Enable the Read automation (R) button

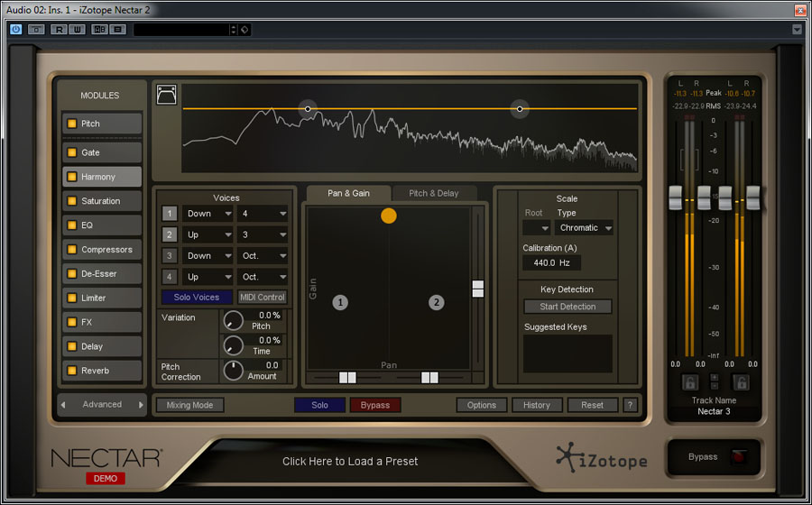[x=59, y=29]
